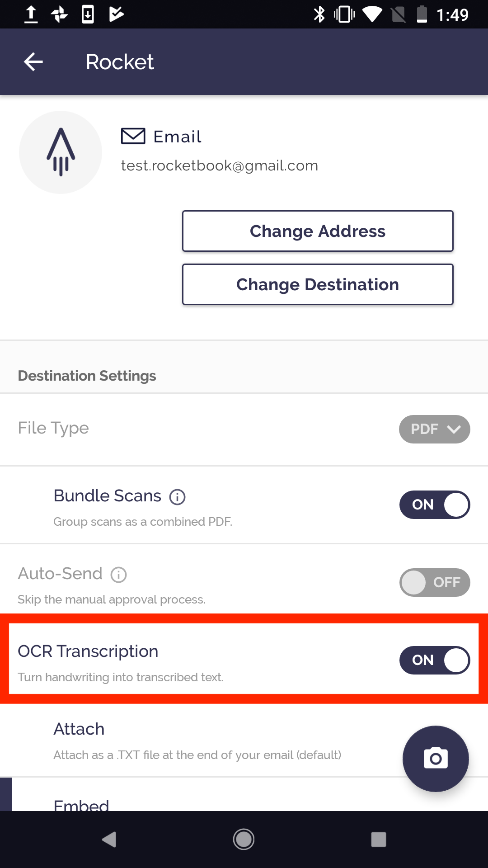This screenshot has height=868, width=488.
Task: Open info icon next to Auto-Send
Action: (x=119, y=575)
